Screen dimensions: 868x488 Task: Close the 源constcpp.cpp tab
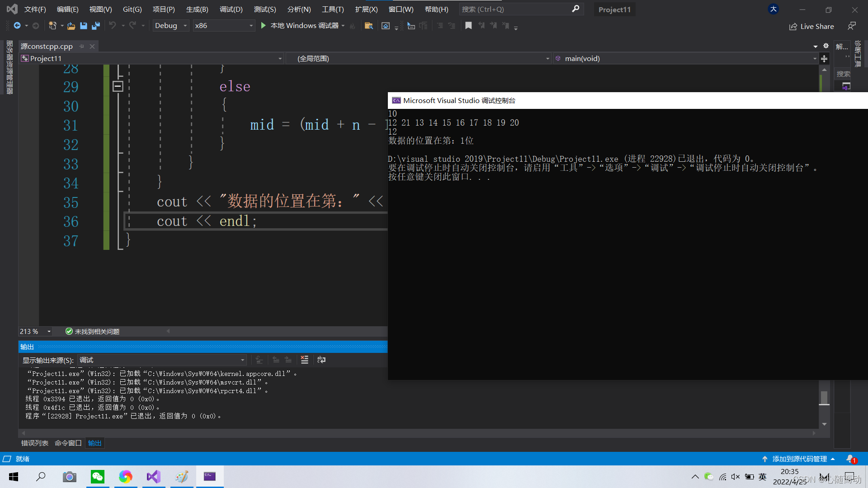pyautogui.click(x=92, y=47)
